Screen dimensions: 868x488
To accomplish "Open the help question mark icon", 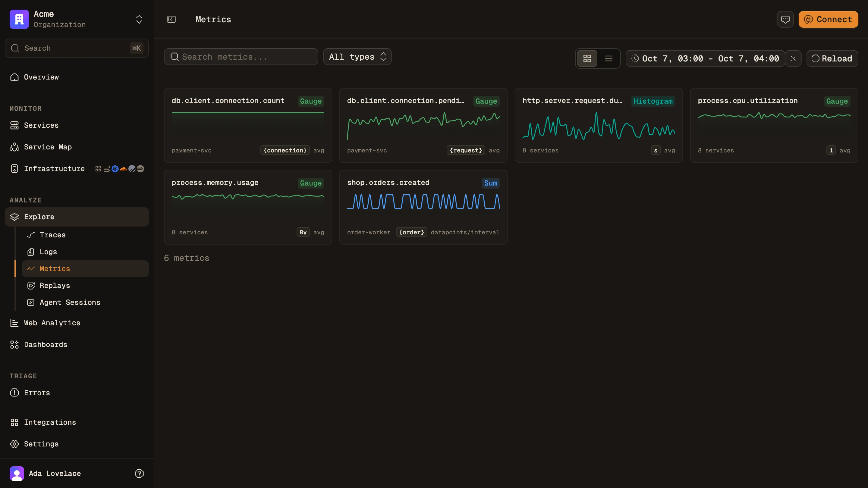I will point(139,474).
